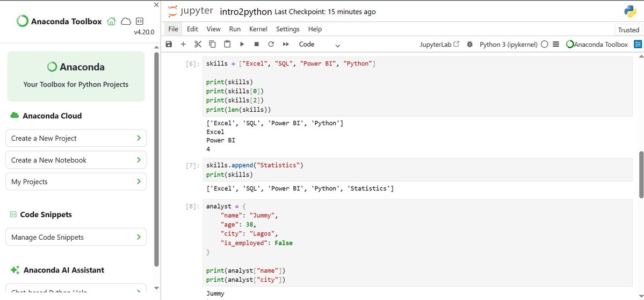Toggle the debugger bug icon

[x=470, y=45]
